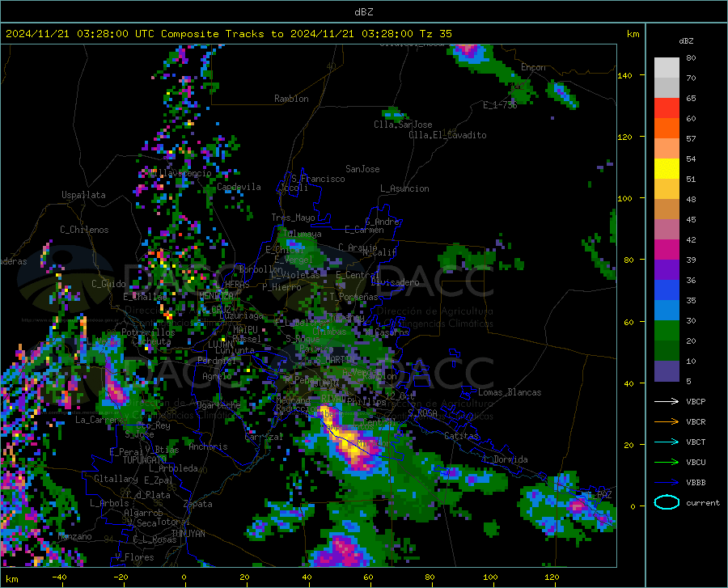The width and height of the screenshot is (728, 588).
Task: Click the 'L_Asuncion' place label
Action: pyautogui.click(x=404, y=188)
